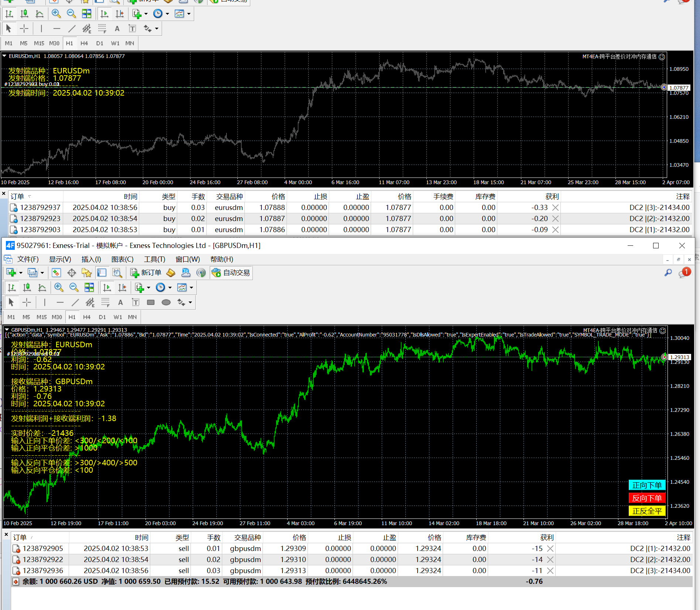Close order 1238792937 with its X

coord(555,207)
